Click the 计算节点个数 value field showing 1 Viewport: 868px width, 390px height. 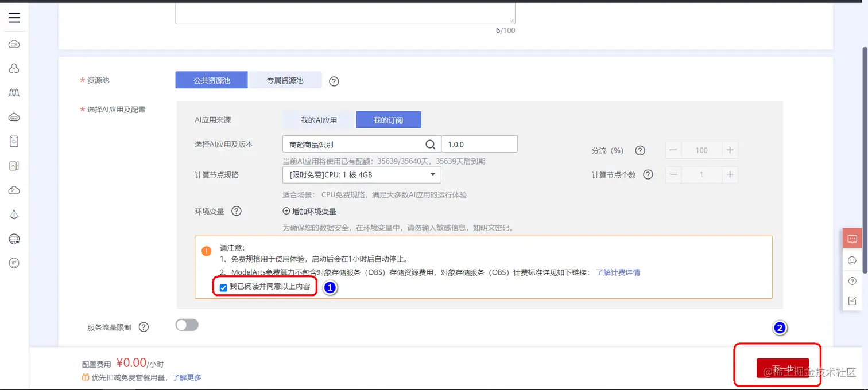tap(702, 174)
